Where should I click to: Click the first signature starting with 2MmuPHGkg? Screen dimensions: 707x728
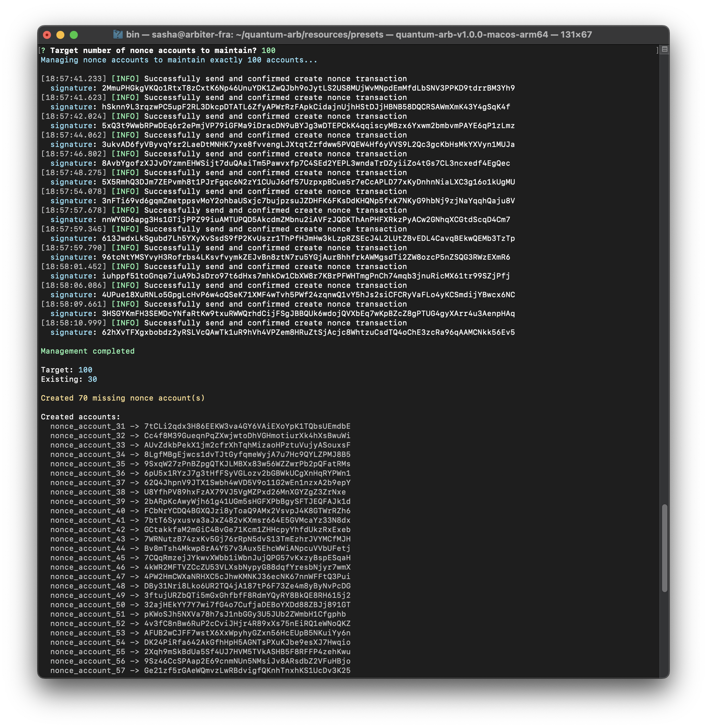(x=308, y=88)
